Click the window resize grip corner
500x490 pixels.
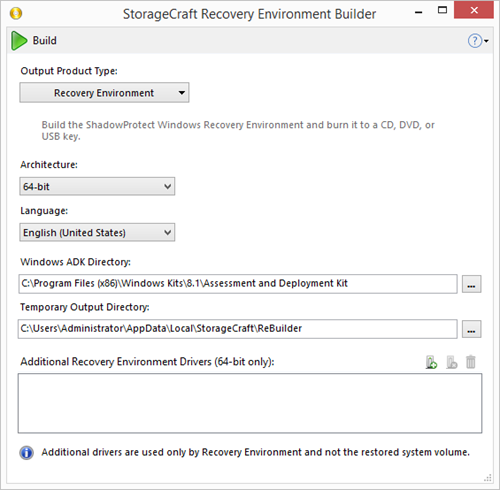pyautogui.click(x=488, y=478)
